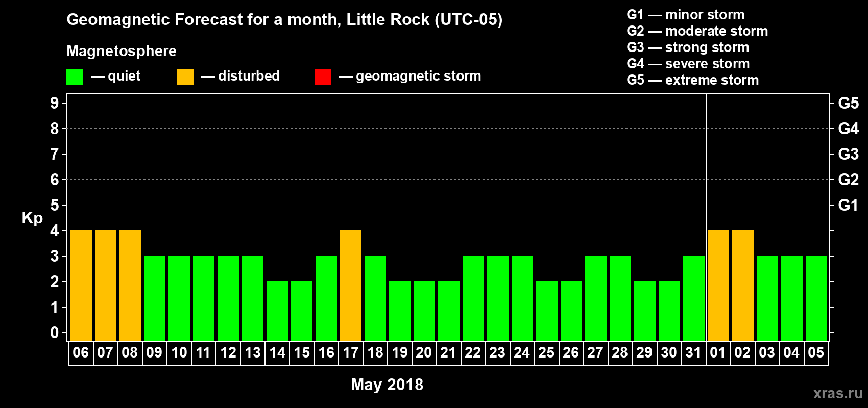Click the 'May 2018' month label

click(x=387, y=385)
